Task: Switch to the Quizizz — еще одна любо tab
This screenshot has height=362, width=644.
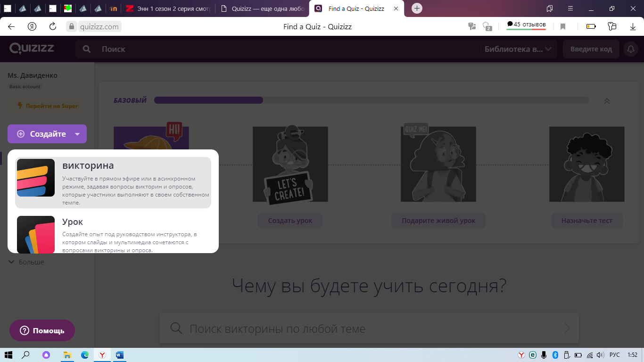Action: pyautogui.click(x=263, y=8)
